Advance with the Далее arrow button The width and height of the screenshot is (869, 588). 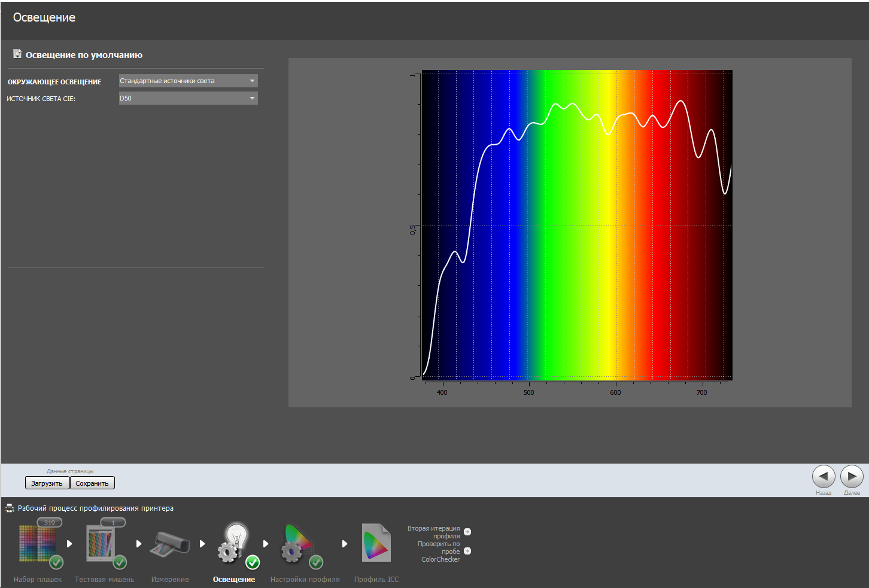(x=852, y=477)
